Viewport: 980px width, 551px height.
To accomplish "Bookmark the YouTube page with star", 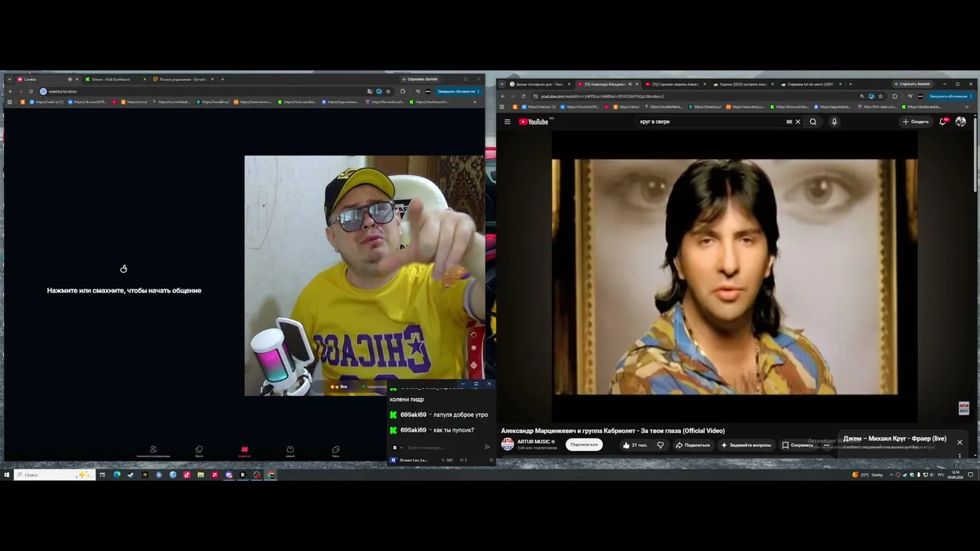I will tap(880, 96).
